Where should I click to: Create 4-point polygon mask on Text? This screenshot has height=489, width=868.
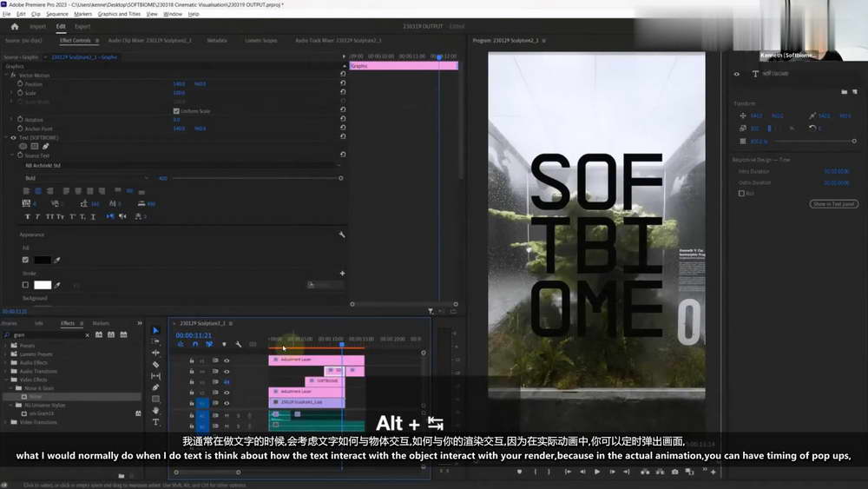(35, 146)
